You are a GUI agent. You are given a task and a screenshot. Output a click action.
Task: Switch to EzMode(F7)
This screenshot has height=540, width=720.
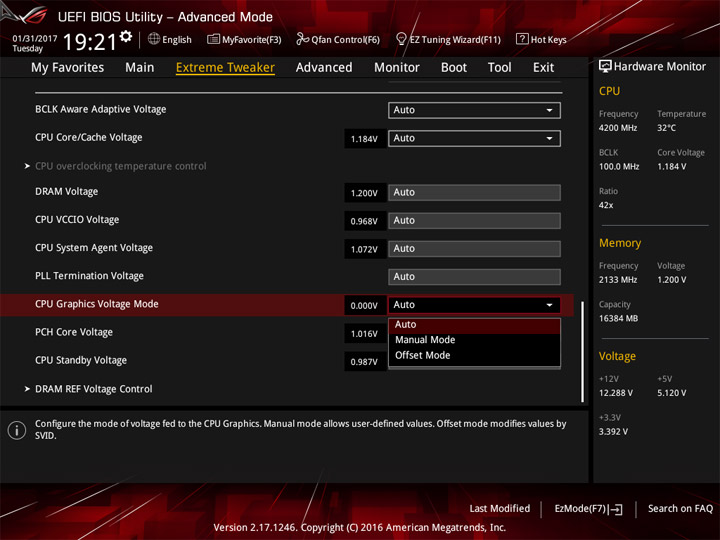click(x=588, y=509)
